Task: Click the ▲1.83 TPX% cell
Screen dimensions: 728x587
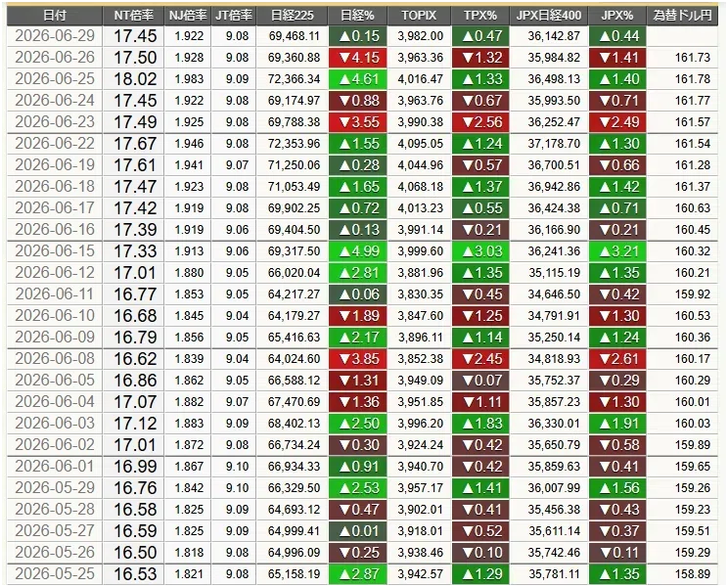Action: pos(480,424)
